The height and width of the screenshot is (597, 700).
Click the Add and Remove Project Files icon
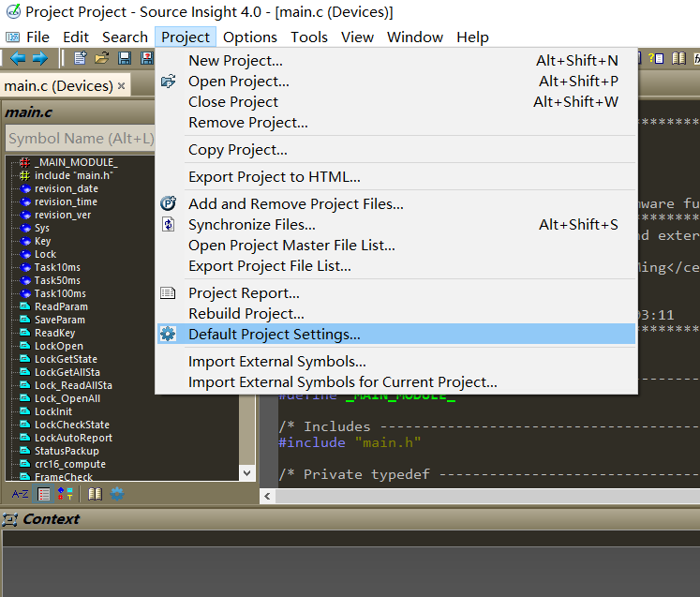[169, 203]
